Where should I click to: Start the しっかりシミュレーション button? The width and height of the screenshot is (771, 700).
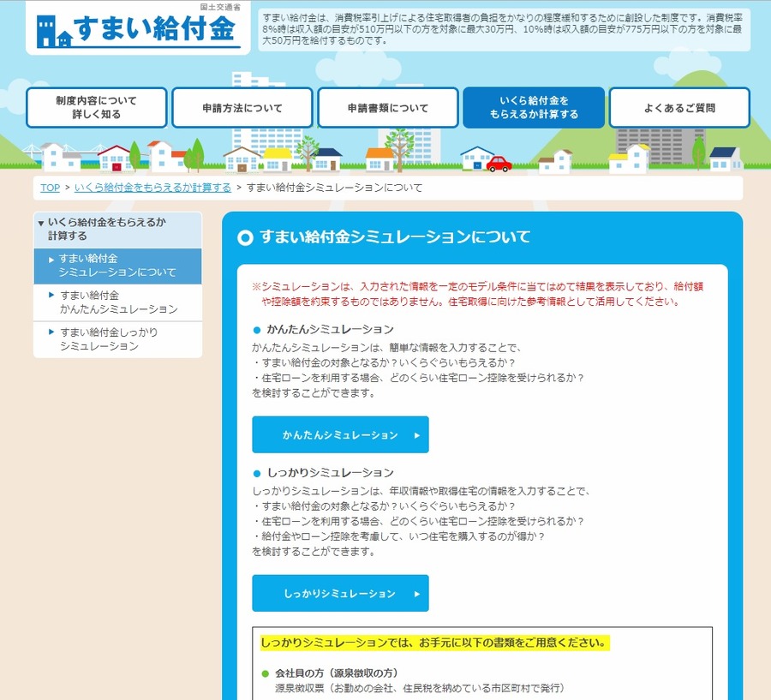pyautogui.click(x=340, y=593)
